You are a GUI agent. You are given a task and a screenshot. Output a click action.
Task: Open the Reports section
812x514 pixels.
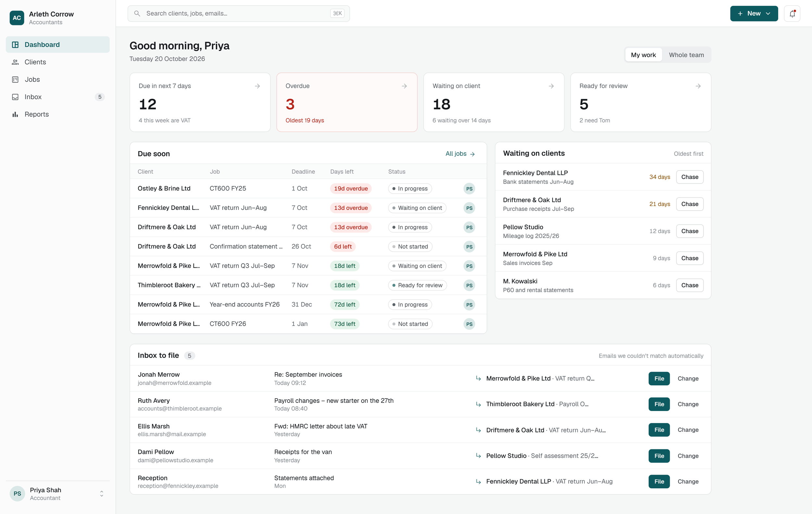coord(58,114)
